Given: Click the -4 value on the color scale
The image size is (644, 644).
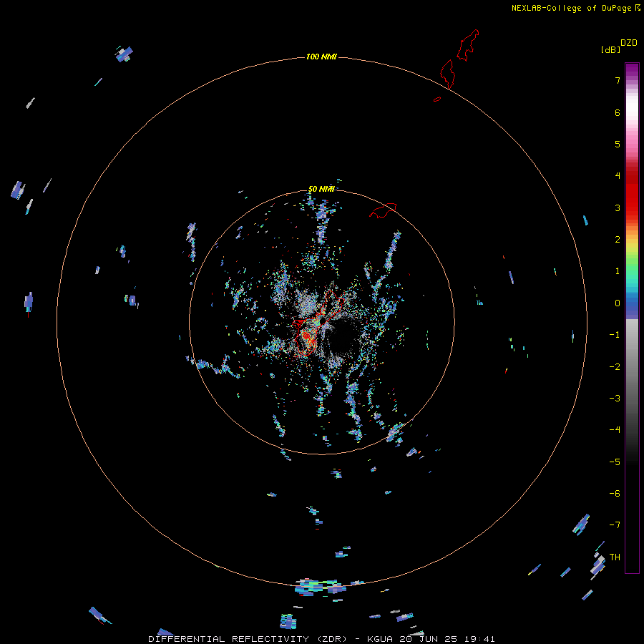Looking at the screenshot, I should pyautogui.click(x=615, y=430).
